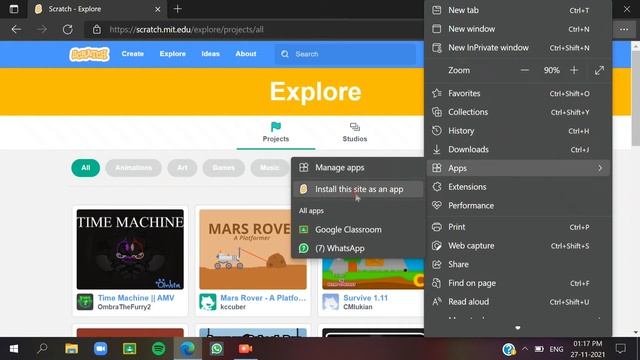Reload the page with refresh icon
Screen dimensions: 640x360
(68, 29)
